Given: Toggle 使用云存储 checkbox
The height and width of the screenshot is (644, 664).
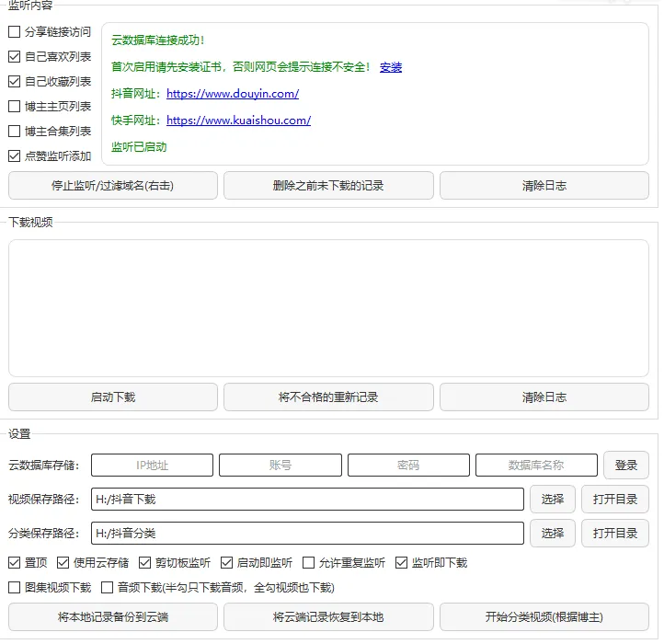Looking at the screenshot, I should coord(63,563).
